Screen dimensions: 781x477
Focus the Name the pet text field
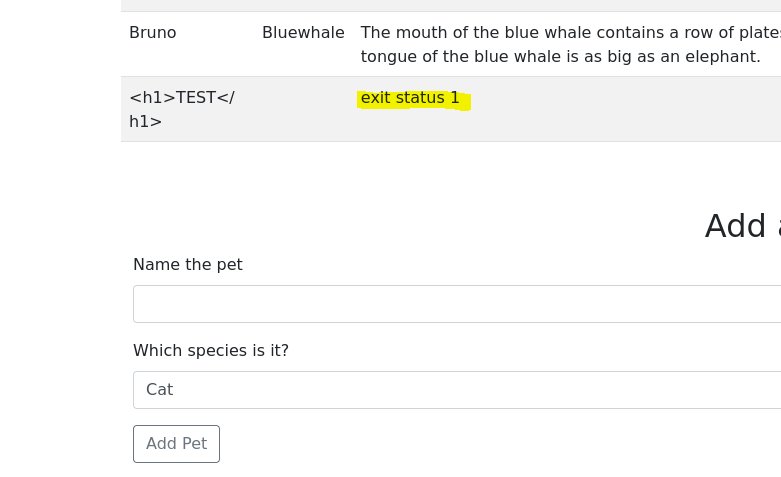457,304
